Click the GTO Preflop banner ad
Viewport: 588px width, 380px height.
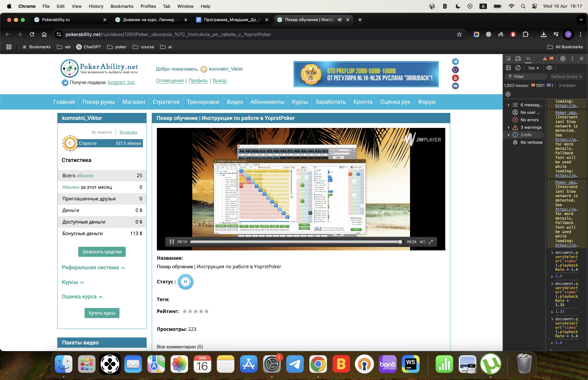[x=366, y=74]
